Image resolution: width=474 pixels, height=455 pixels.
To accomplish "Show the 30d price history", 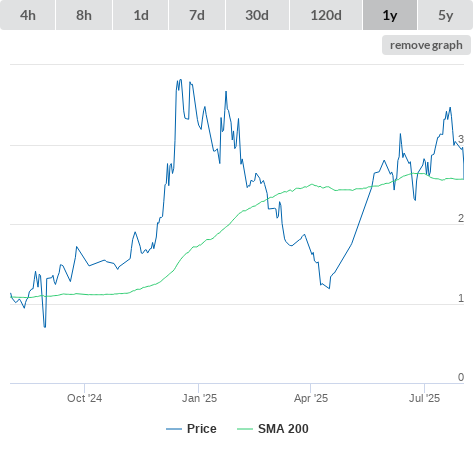I will [257, 15].
